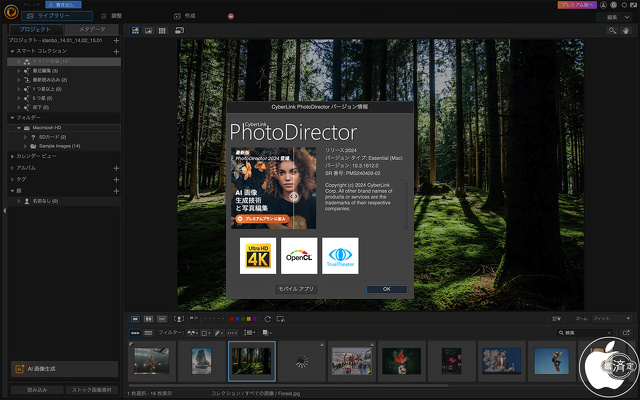Screen dimensions: 640x400
Task: Set star rating dots in the toolbar
Action: coord(214,319)
